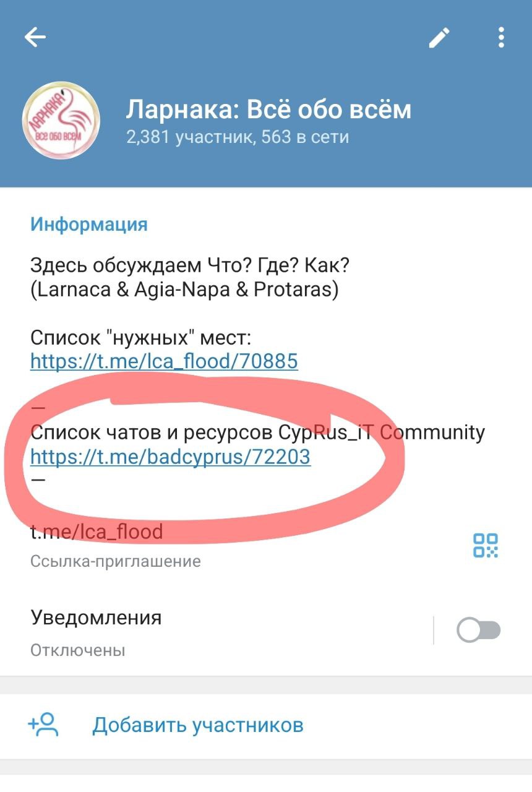
Task: Go back using the header arrow
Action: tap(35, 38)
